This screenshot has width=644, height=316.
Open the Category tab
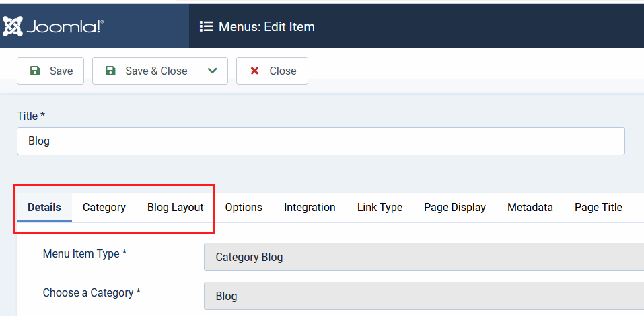click(104, 207)
